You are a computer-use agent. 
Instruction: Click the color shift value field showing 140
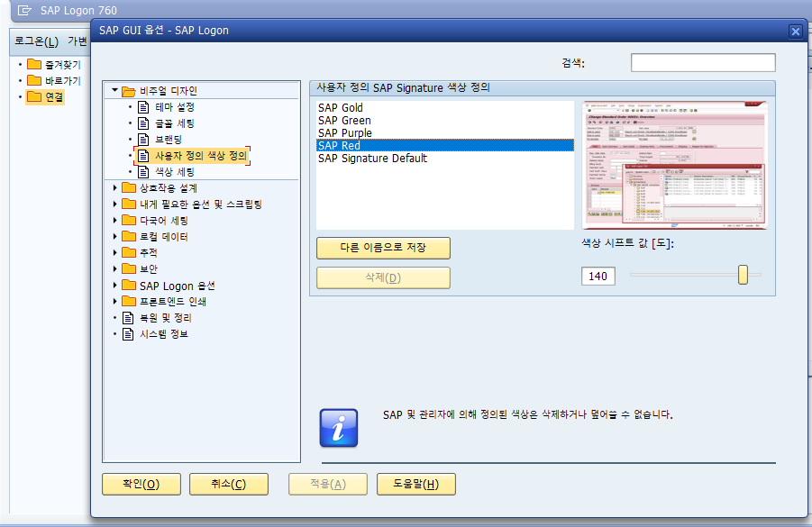point(598,276)
